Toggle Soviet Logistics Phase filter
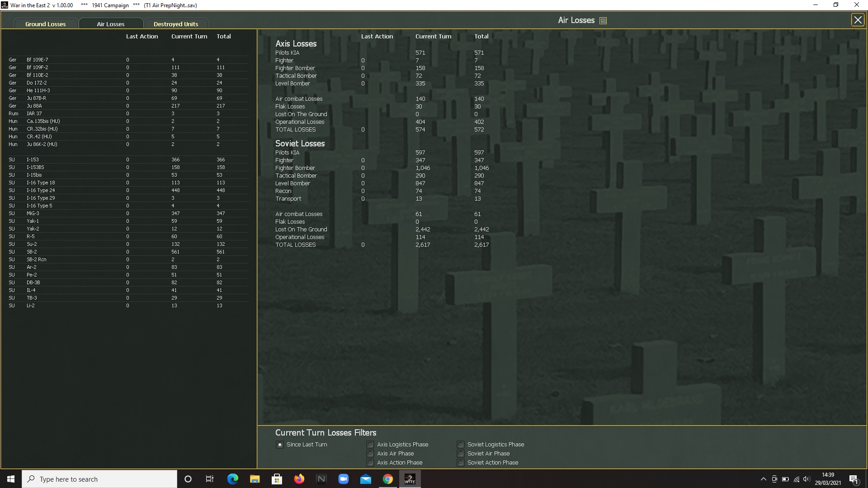 click(460, 445)
